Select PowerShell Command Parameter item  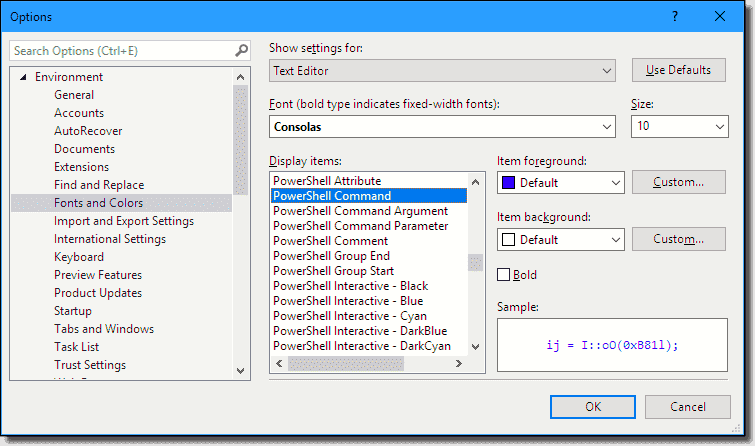[368, 226]
